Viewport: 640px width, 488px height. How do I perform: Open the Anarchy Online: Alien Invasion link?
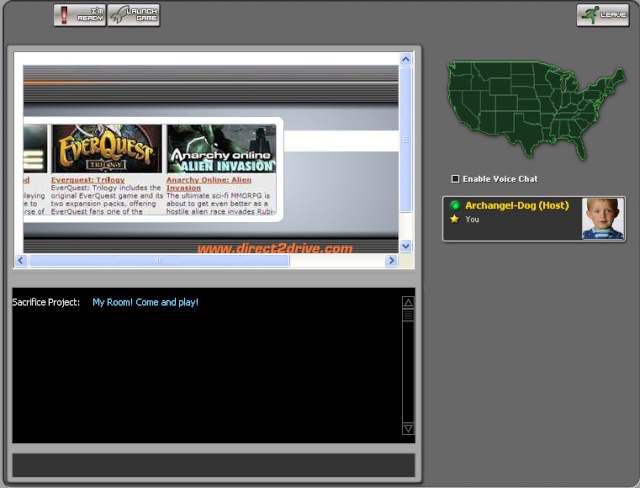click(209, 184)
